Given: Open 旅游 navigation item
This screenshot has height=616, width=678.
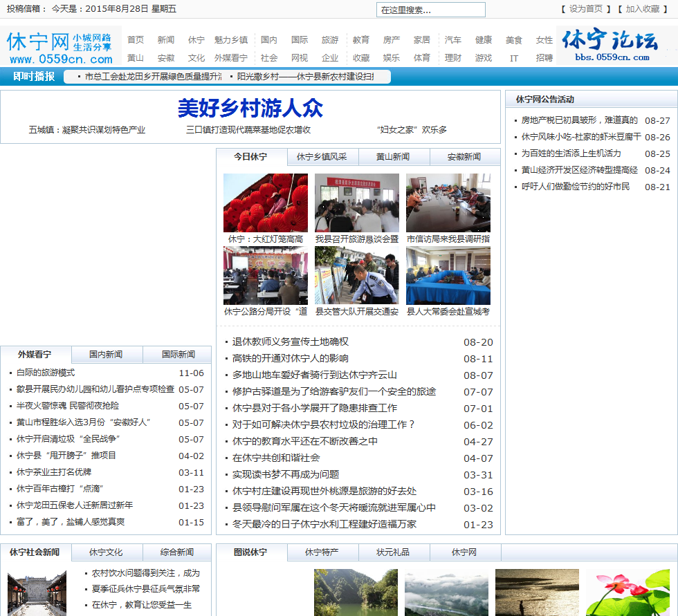Looking at the screenshot, I should tap(330, 39).
